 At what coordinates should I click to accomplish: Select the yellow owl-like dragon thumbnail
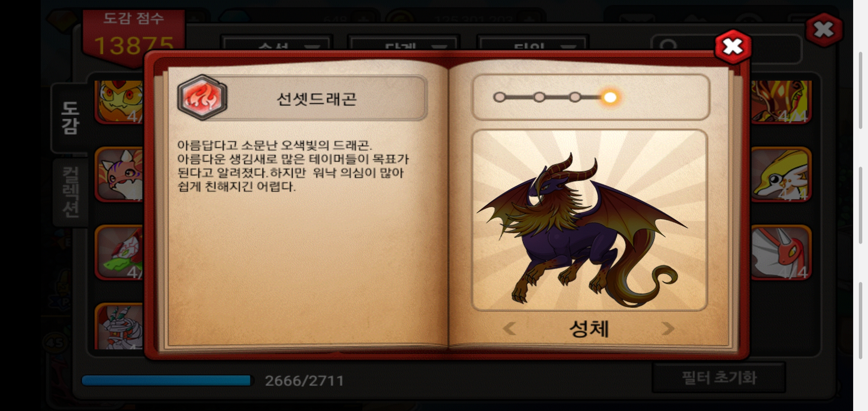(x=120, y=101)
